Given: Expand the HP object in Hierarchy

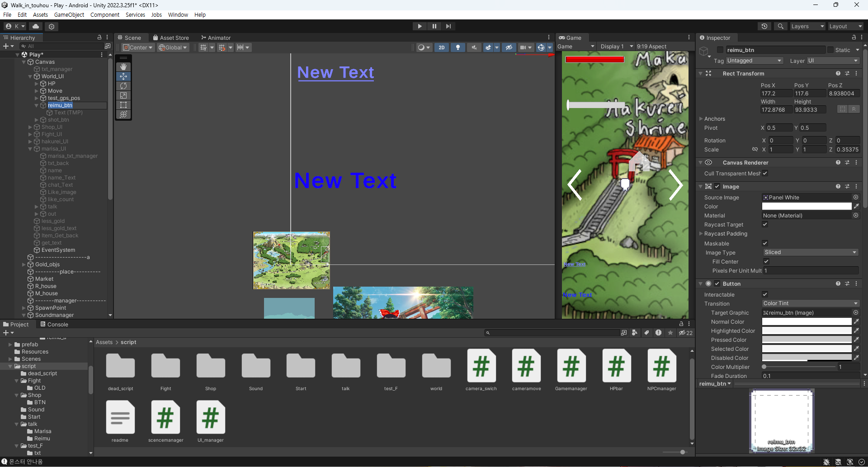Looking at the screenshot, I should point(37,84).
